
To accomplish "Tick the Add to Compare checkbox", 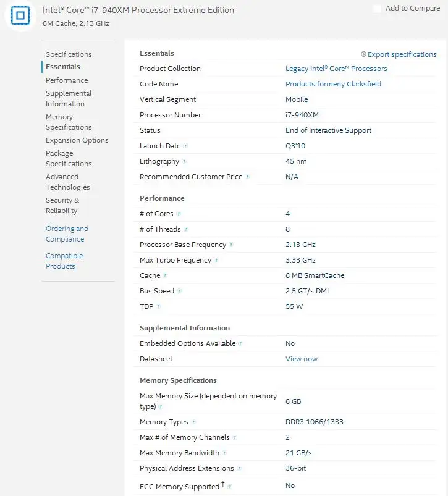I will click(x=377, y=9).
